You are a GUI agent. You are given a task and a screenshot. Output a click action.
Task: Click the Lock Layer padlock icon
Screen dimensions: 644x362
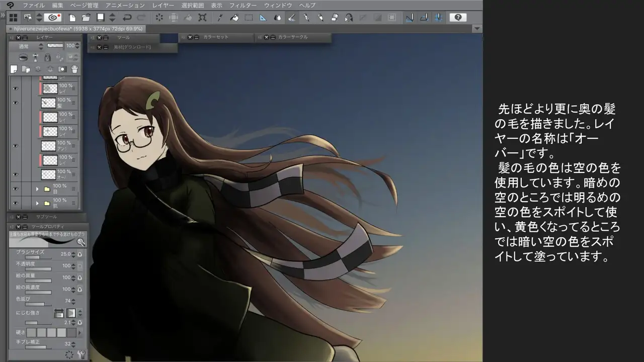47,58
